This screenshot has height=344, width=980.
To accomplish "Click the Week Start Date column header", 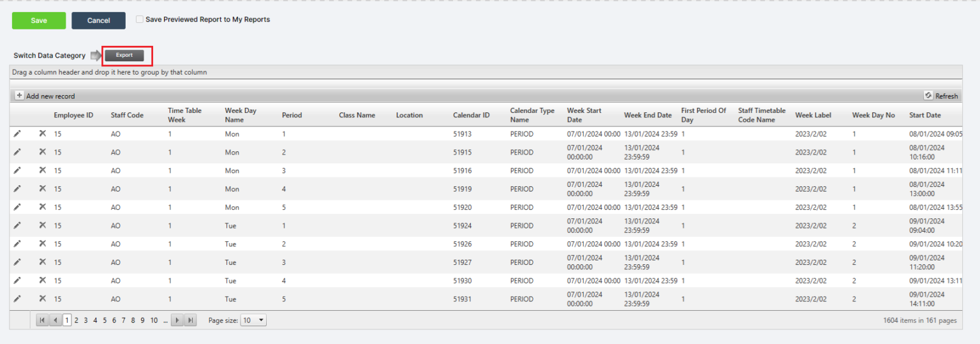I will click(584, 115).
